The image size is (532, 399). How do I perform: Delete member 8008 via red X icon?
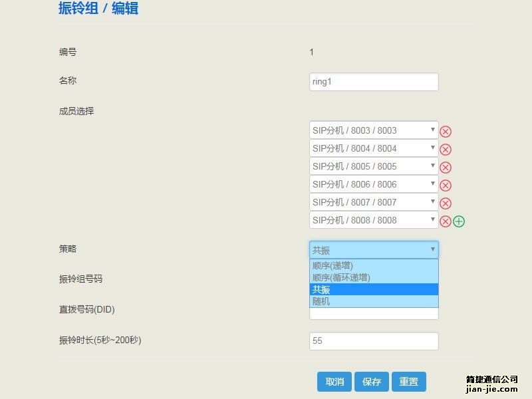point(446,220)
